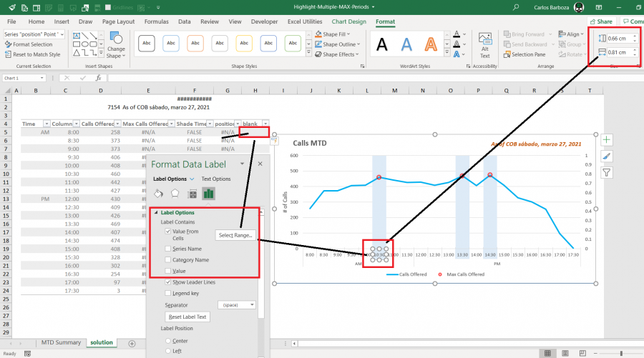This screenshot has width=644, height=358.
Task: Open the File menu
Action: [x=11, y=21]
